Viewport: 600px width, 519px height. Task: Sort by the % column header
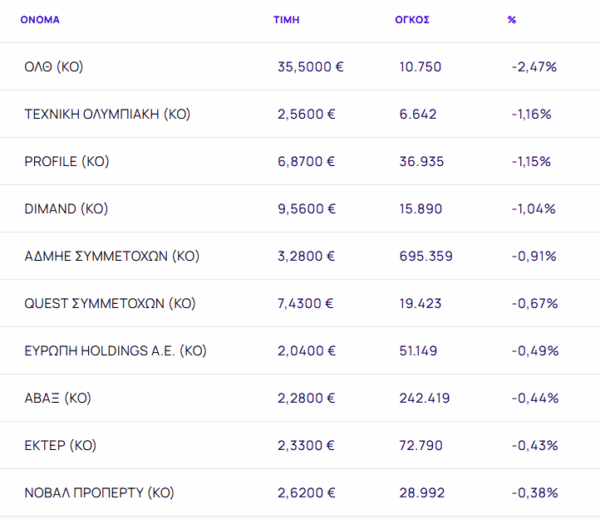tap(512, 20)
